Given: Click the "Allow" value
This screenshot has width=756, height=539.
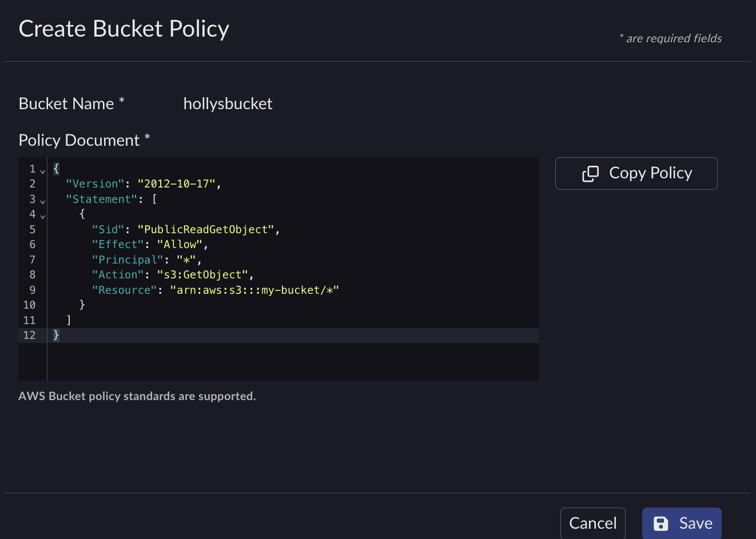Looking at the screenshot, I should [180, 244].
